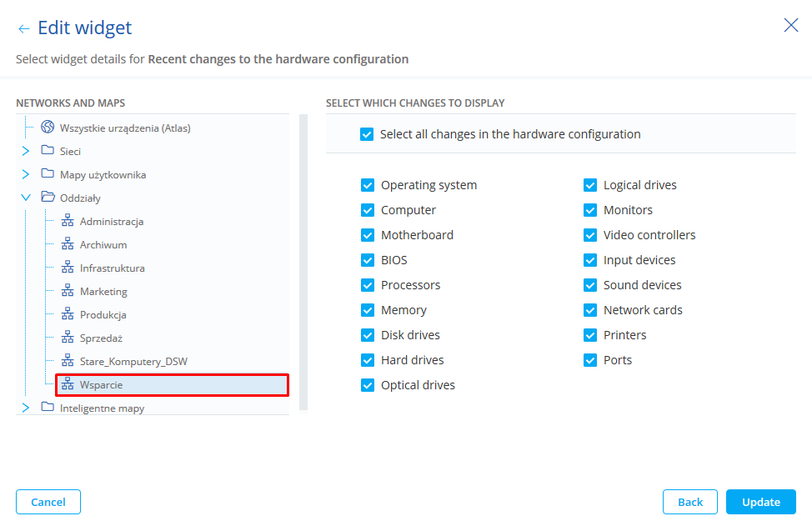This screenshot has height=531, width=812.
Task: Click the network icon next to Marketing
Action: point(68,291)
